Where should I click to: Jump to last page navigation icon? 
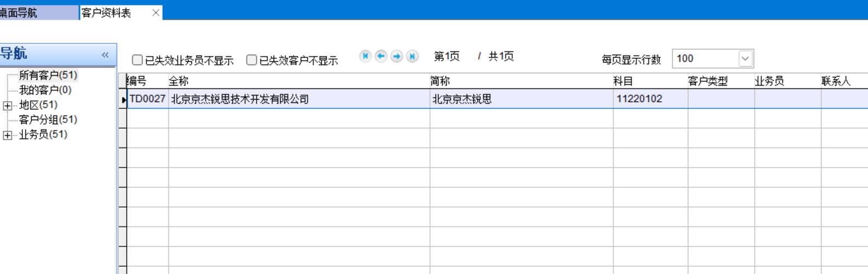click(x=412, y=56)
